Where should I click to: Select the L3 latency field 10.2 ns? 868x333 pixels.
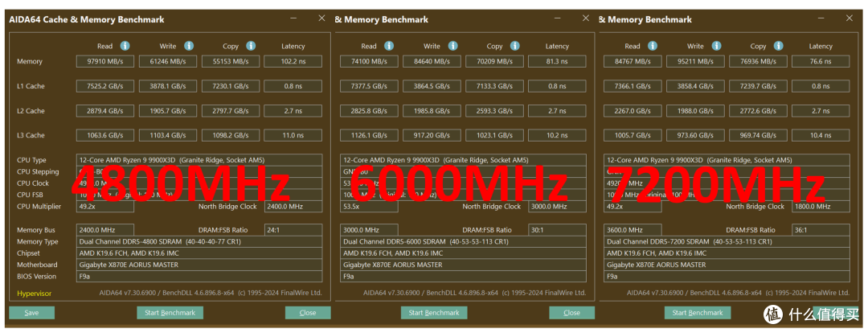coord(557,135)
